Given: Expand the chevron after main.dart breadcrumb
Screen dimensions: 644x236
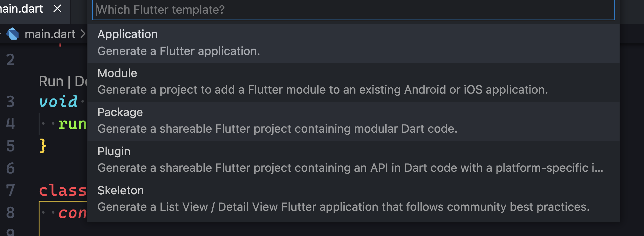Looking at the screenshot, I should pos(83,34).
